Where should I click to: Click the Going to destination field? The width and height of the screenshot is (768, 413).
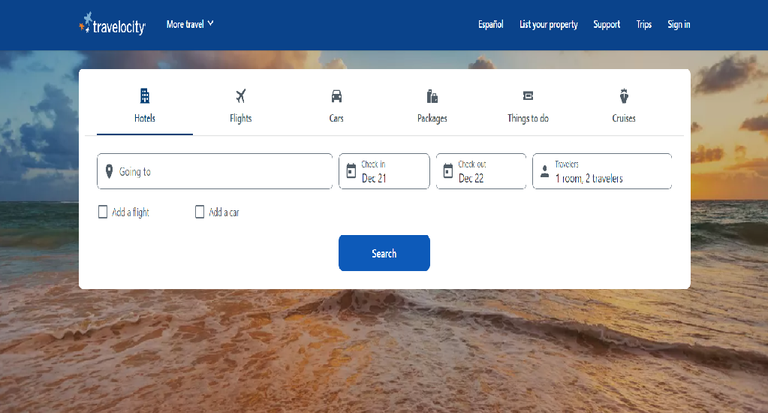[215, 171]
